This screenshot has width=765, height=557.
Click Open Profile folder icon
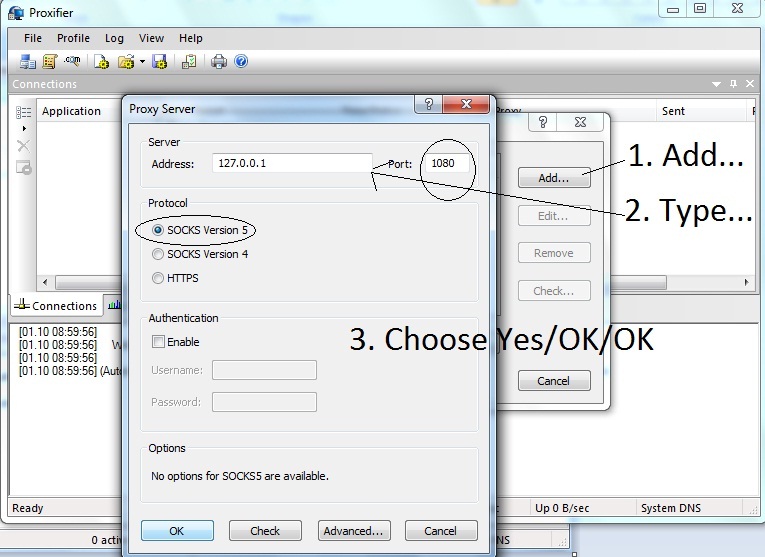pyautogui.click(x=126, y=61)
